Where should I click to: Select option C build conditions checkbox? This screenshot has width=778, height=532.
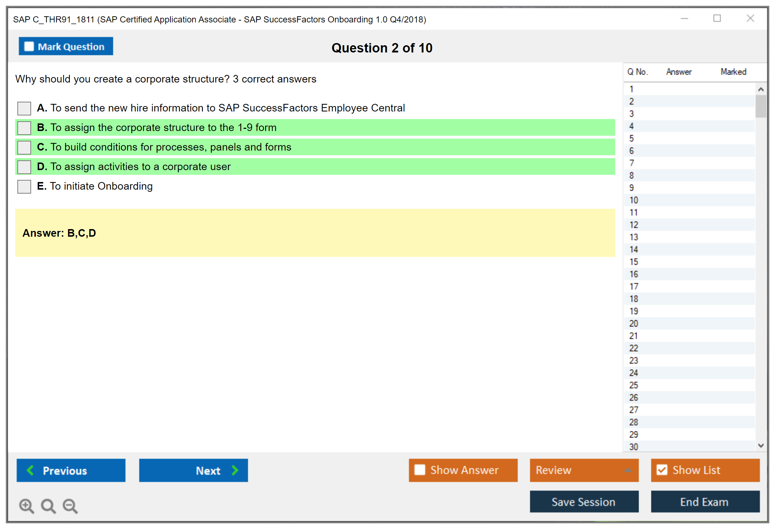point(24,147)
